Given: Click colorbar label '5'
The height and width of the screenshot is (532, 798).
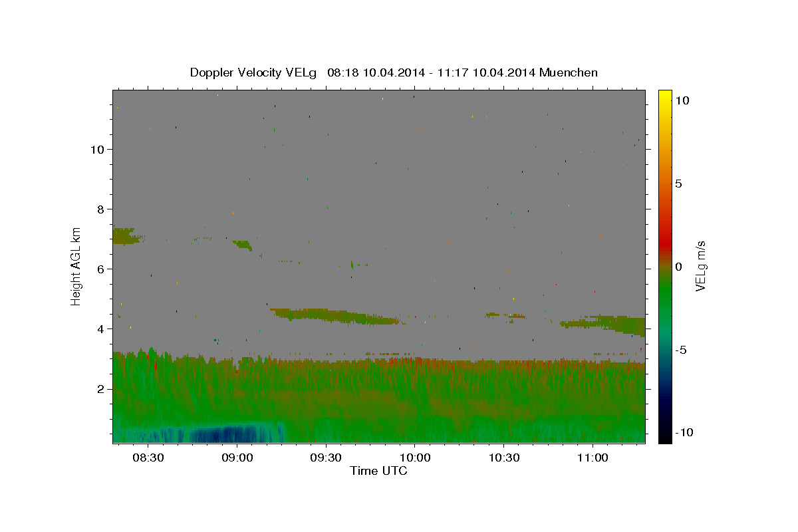Looking at the screenshot, I should pyautogui.click(x=678, y=184).
